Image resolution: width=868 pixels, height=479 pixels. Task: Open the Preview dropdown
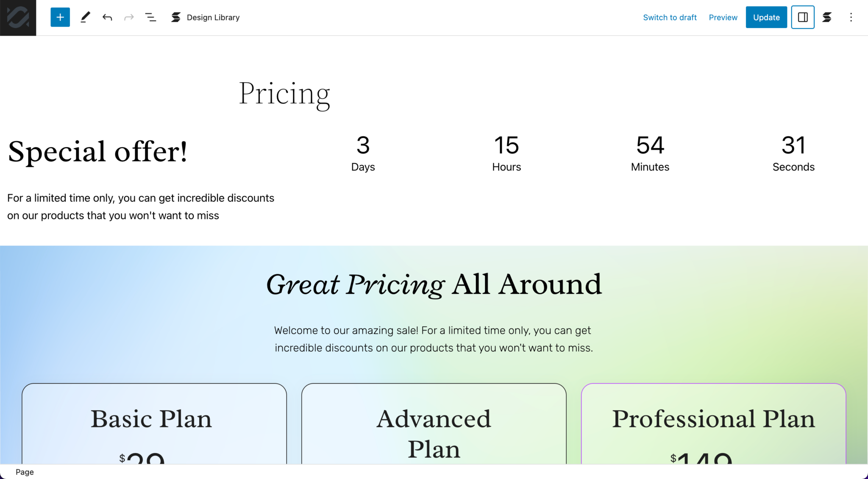coord(723,17)
